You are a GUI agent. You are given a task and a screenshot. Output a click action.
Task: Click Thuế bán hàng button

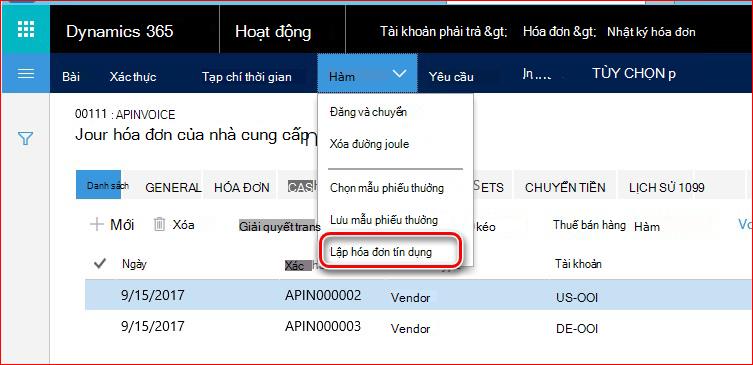point(589,225)
